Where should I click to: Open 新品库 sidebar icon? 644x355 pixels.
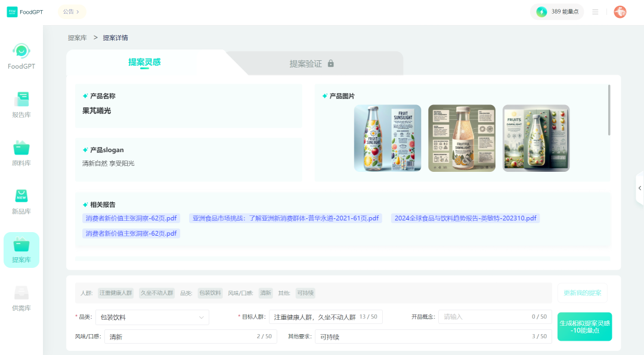click(21, 197)
